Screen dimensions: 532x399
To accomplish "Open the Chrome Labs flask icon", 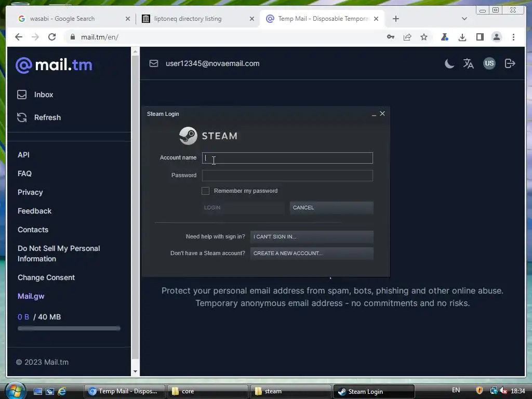I will 445,37.
